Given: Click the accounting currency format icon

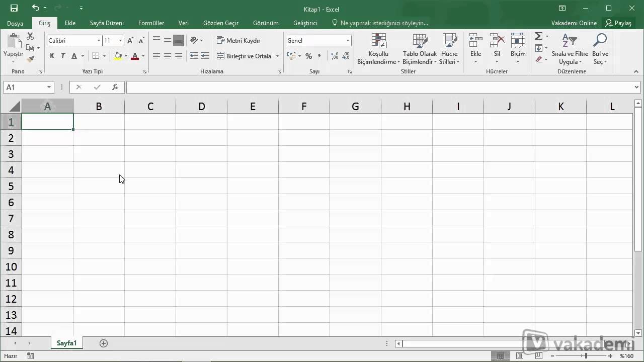Looking at the screenshot, I should point(291,56).
